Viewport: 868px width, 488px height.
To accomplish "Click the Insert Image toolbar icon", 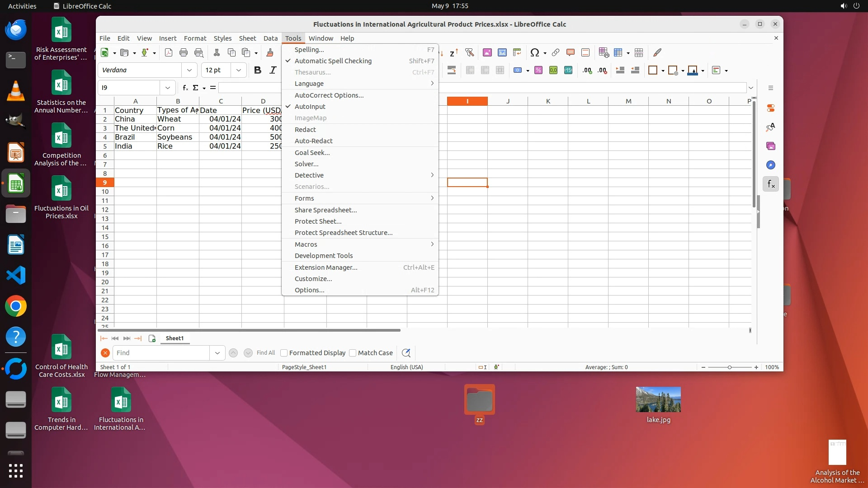I will [487, 52].
